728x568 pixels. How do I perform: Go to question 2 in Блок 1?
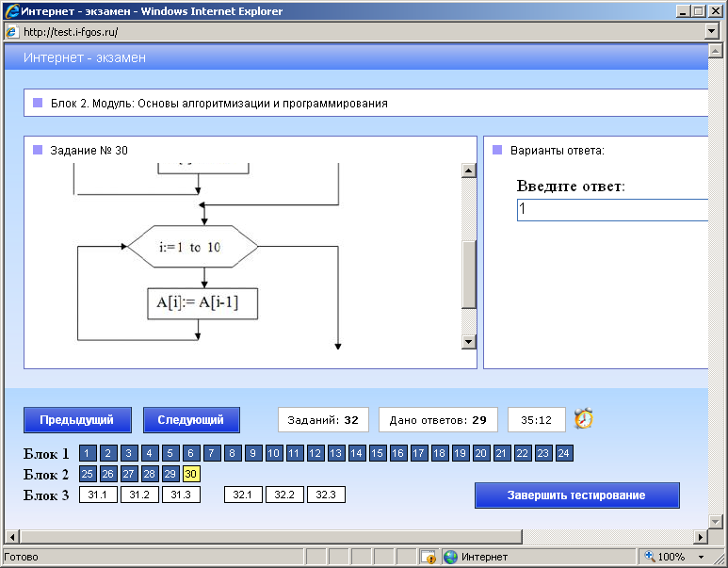coord(107,453)
